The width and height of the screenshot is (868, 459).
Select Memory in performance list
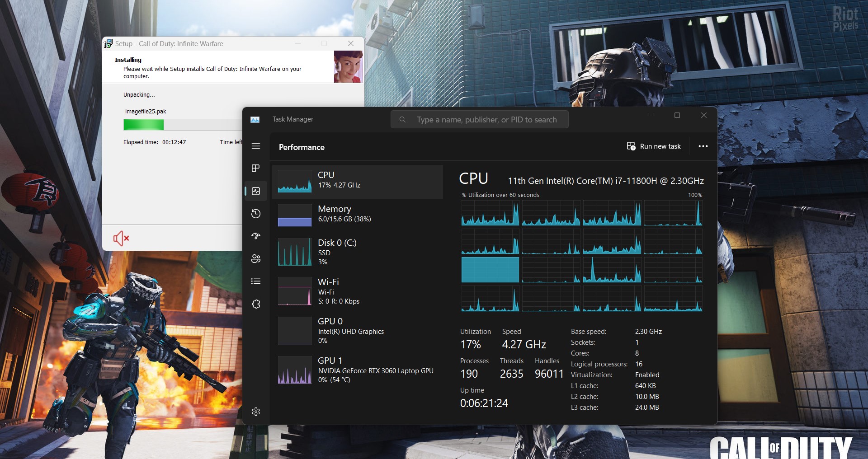click(x=357, y=215)
